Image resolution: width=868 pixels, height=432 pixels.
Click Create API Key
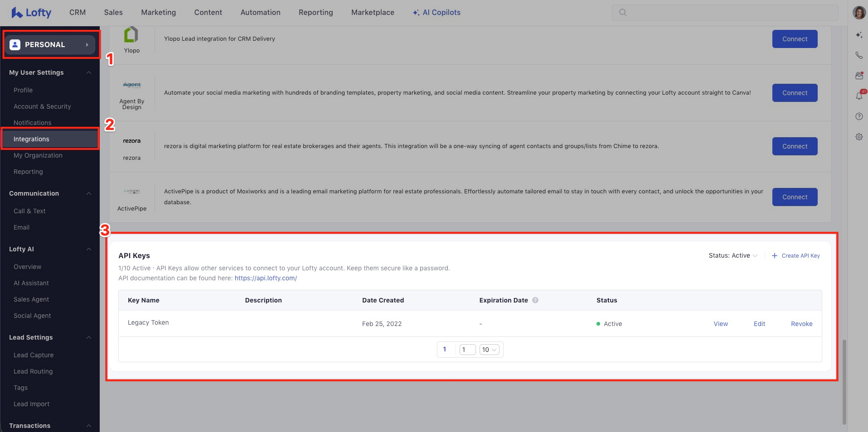pos(796,256)
